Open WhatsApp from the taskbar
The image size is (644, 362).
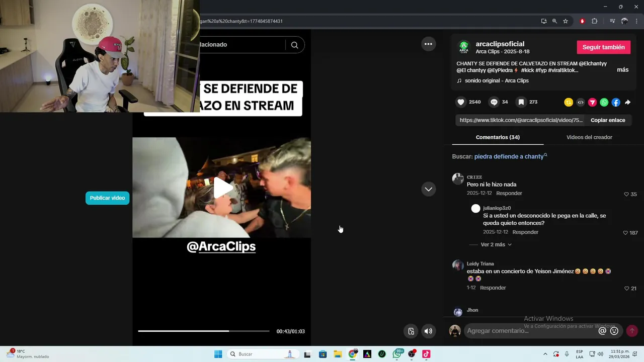[397, 354]
